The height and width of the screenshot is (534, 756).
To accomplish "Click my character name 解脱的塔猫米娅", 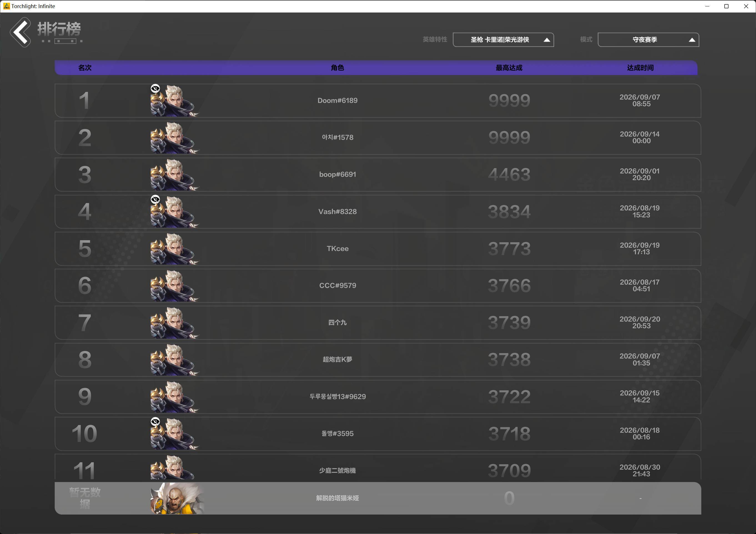I will coord(338,498).
